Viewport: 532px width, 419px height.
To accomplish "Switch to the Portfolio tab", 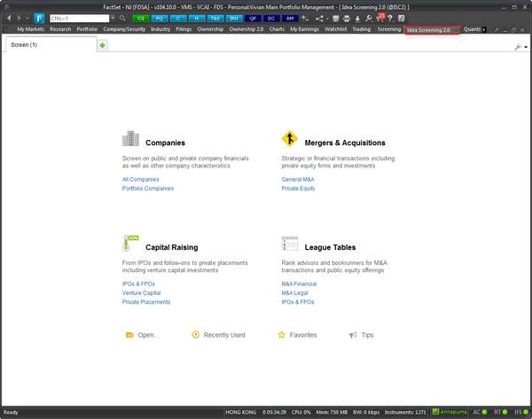I will coord(87,29).
